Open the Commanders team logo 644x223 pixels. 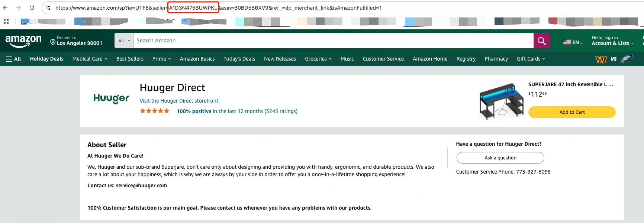coord(601,59)
